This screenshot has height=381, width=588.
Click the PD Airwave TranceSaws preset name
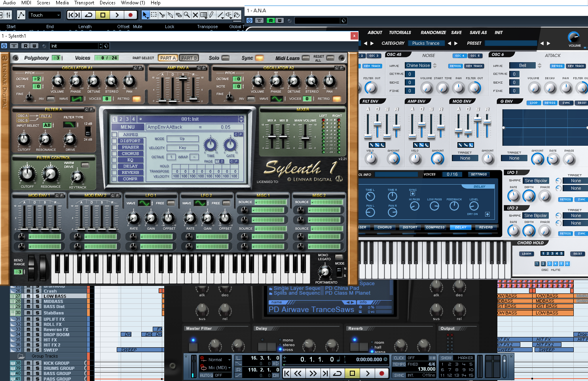click(x=310, y=309)
